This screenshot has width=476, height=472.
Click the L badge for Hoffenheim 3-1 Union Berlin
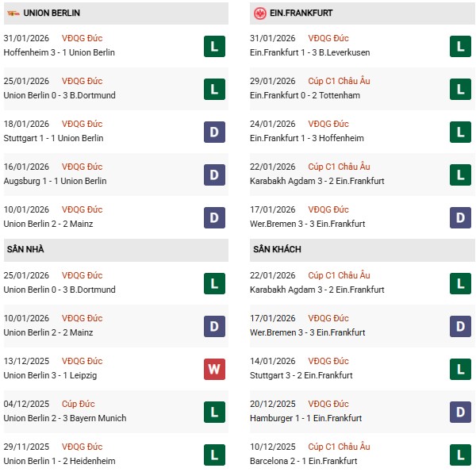pyautogui.click(x=213, y=46)
